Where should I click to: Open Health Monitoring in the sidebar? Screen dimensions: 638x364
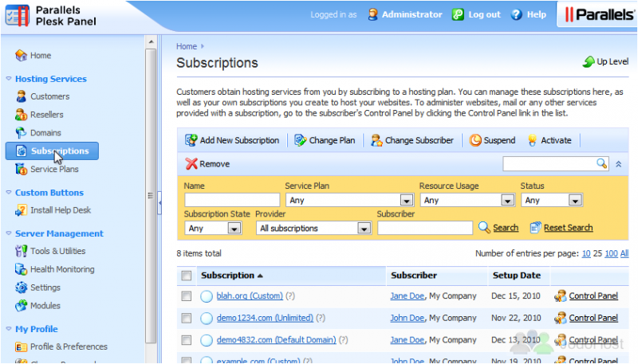pyautogui.click(x=62, y=269)
